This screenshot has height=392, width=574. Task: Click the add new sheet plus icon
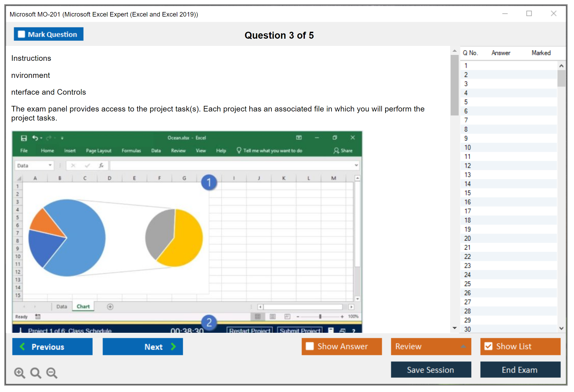tap(110, 307)
